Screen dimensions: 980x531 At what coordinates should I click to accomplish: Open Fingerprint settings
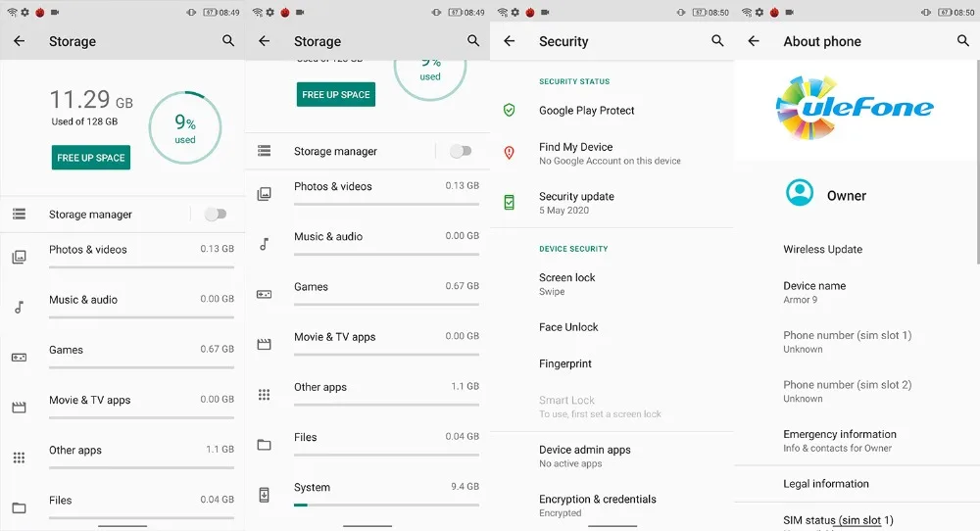point(612,363)
